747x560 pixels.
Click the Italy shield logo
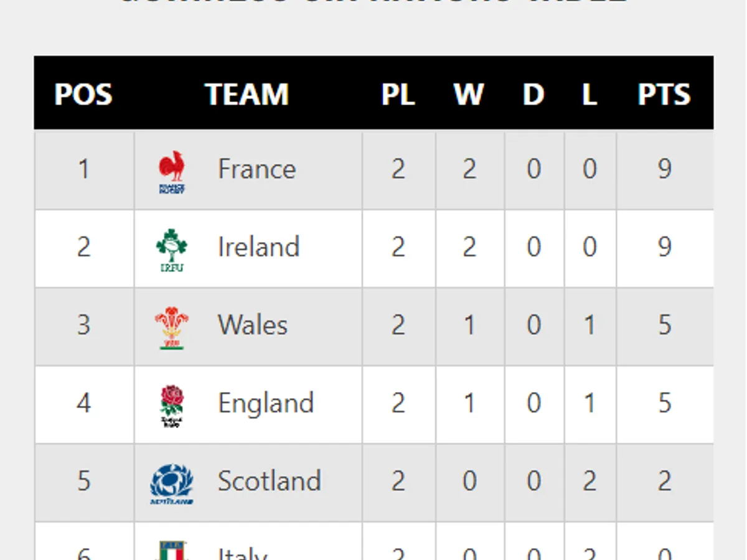pos(172,551)
